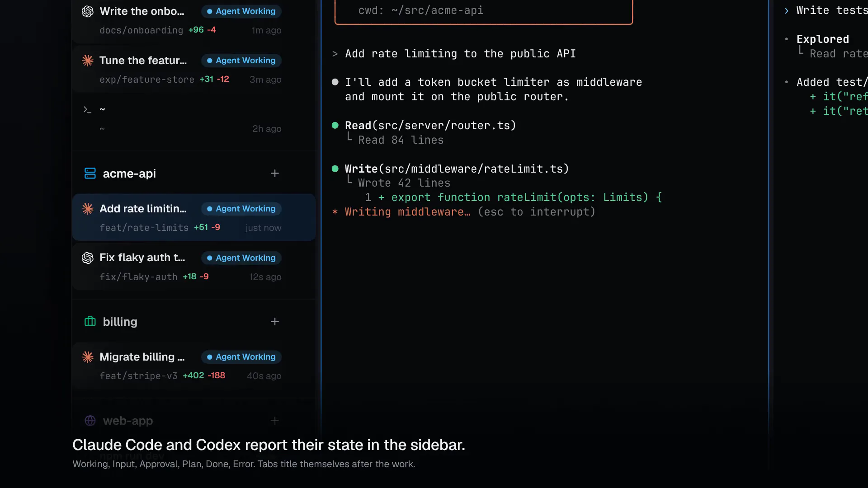Open the Write the onbo… session
The width and height of the screenshot is (868, 488).
[194, 20]
